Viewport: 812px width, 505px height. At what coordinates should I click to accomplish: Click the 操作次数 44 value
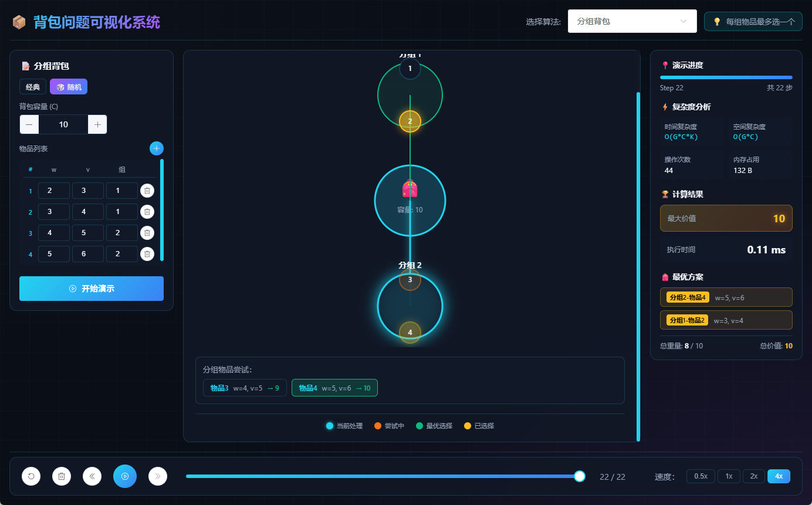coord(669,171)
